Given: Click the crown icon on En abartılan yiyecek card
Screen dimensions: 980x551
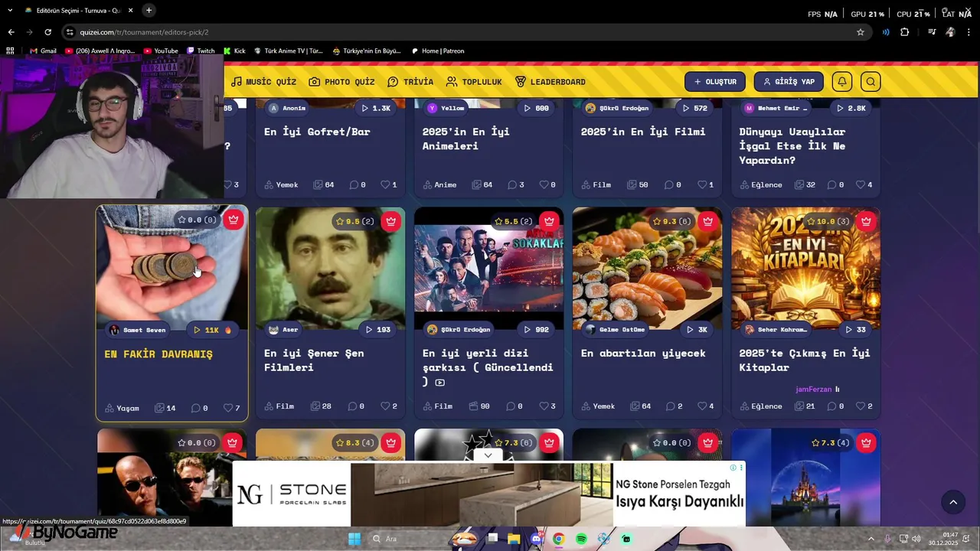Looking at the screenshot, I should pos(708,221).
